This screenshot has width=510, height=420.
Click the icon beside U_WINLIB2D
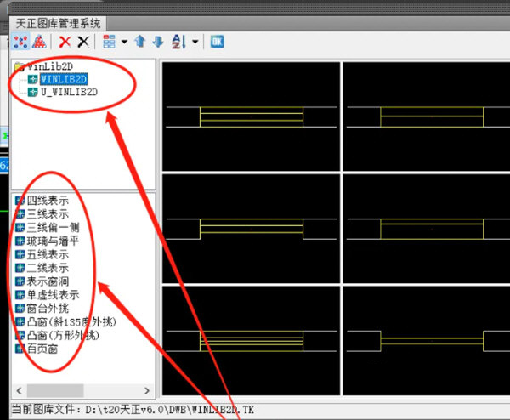click(33, 92)
